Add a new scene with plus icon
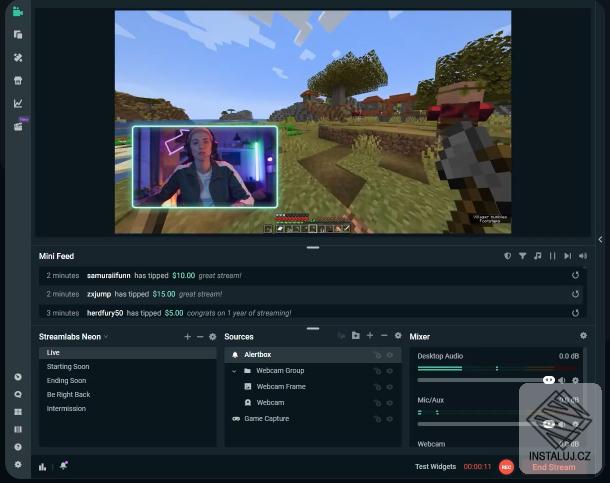610x483 pixels. (x=188, y=337)
